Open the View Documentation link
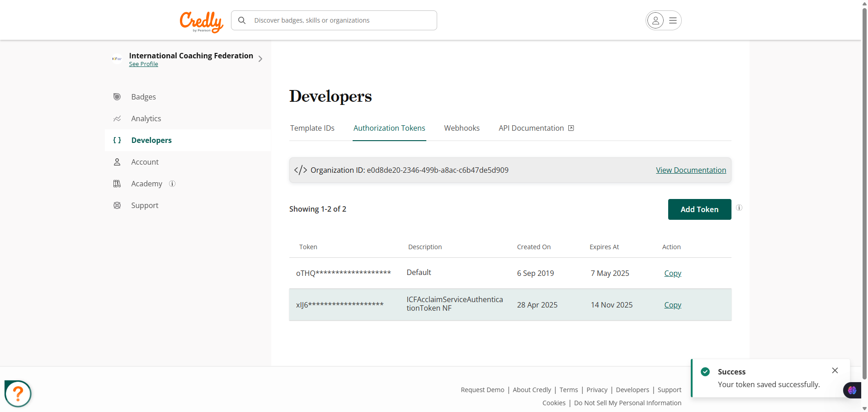868x412 pixels. point(691,170)
